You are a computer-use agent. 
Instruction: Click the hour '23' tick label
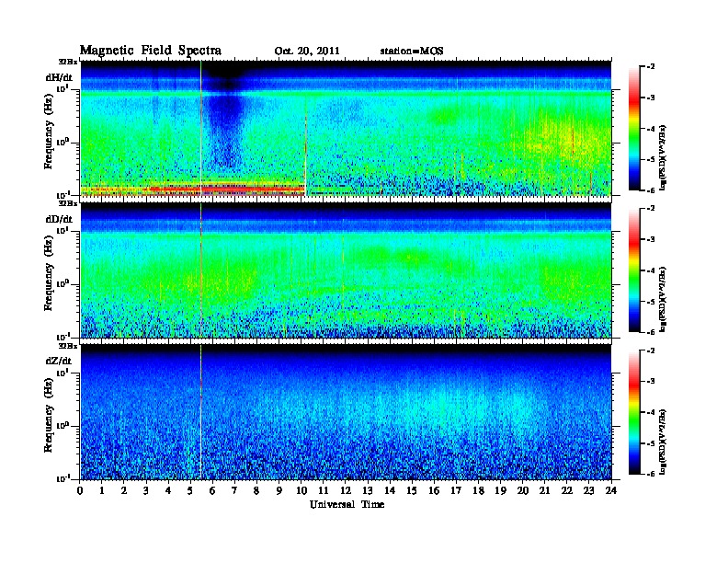click(x=588, y=490)
